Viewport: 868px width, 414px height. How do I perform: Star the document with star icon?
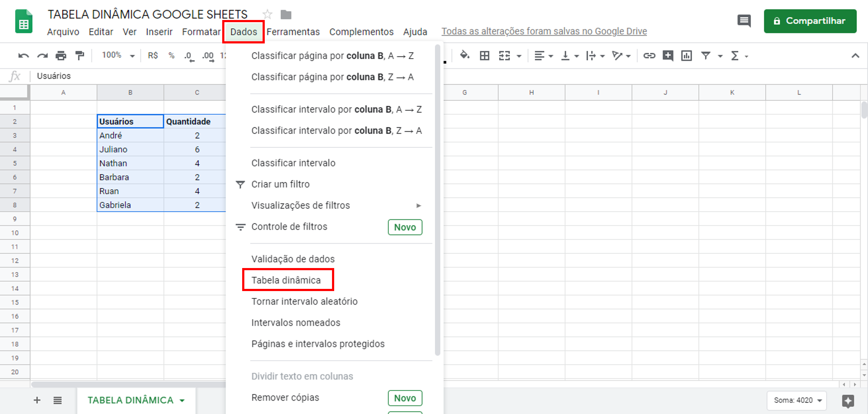(267, 14)
